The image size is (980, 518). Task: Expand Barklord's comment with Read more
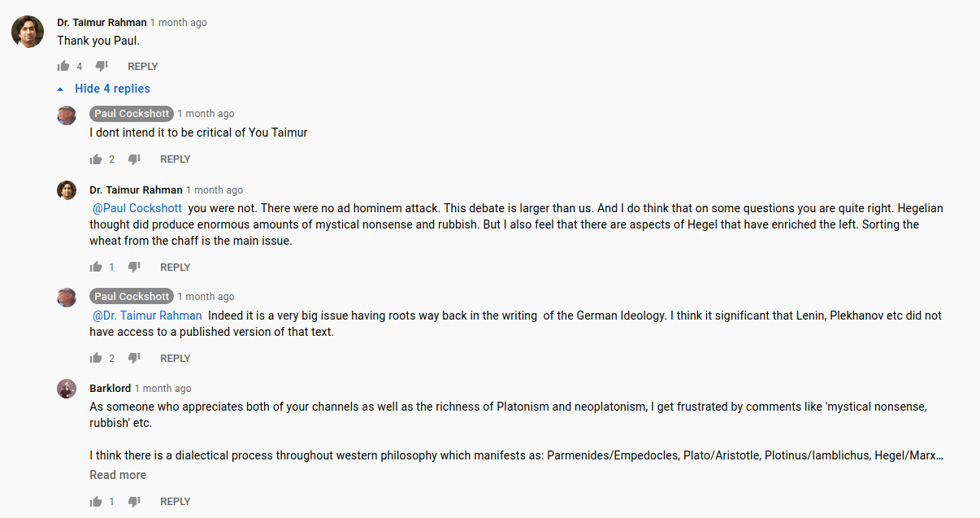[x=118, y=475]
